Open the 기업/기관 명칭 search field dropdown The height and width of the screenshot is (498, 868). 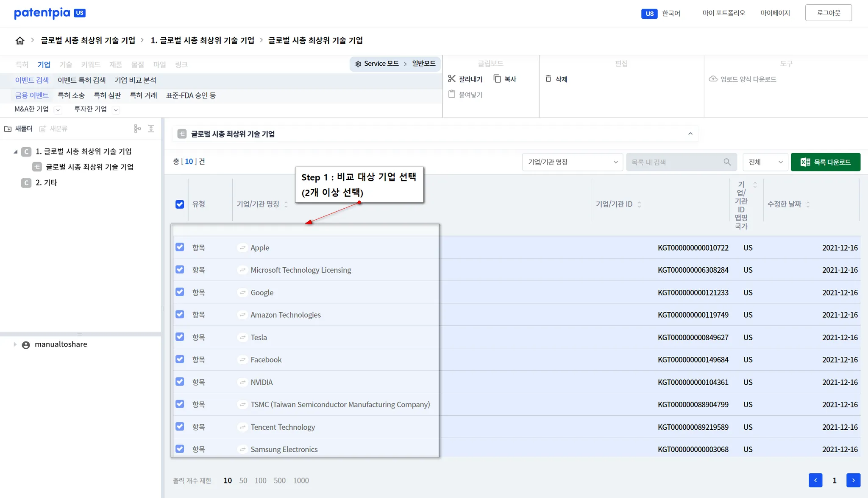click(572, 162)
